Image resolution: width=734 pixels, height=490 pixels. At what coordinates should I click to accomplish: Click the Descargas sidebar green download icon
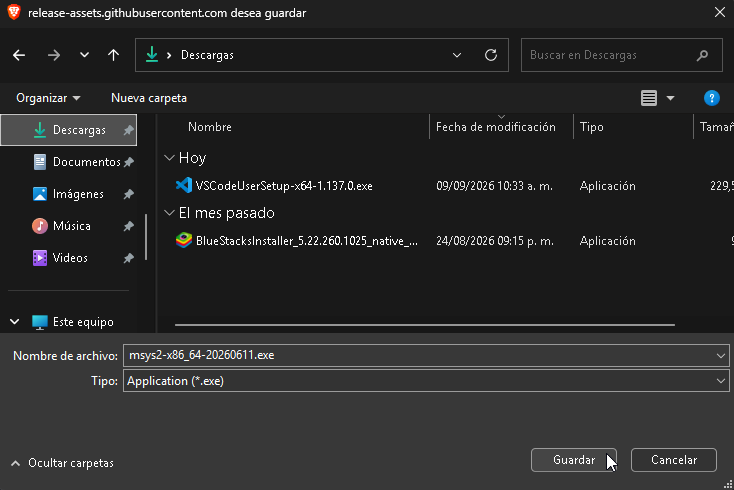(40, 130)
